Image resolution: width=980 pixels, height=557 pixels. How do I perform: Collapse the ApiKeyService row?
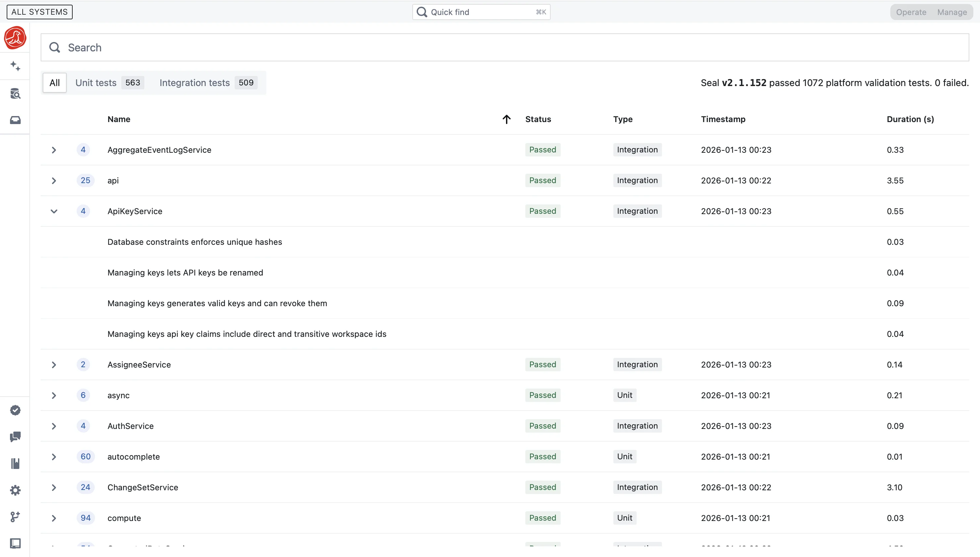click(x=54, y=211)
